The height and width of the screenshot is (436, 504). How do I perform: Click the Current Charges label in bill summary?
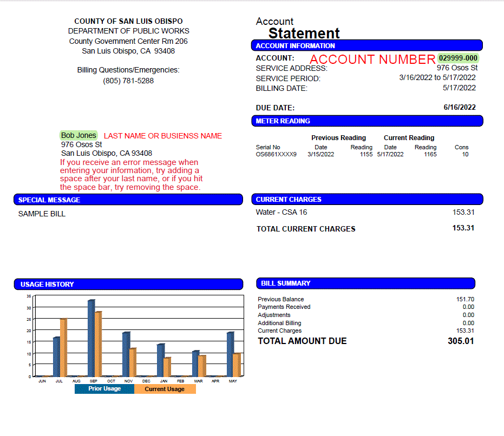pos(279,331)
